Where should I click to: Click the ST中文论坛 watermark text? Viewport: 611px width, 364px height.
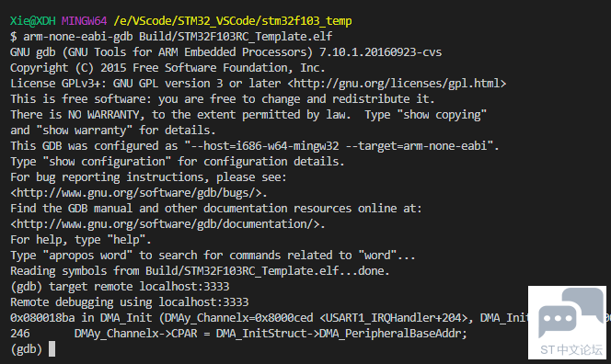571,349
